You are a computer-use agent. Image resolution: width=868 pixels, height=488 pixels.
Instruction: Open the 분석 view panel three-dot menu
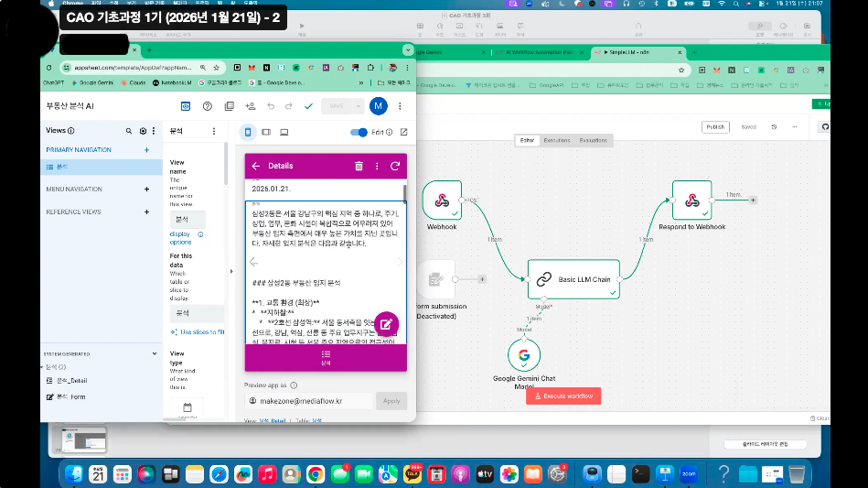pos(214,131)
